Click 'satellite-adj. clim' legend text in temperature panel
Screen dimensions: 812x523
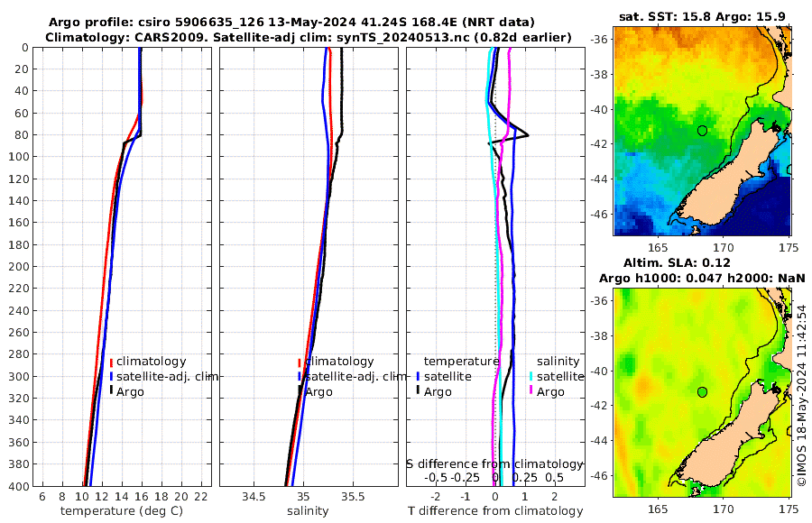pos(167,376)
